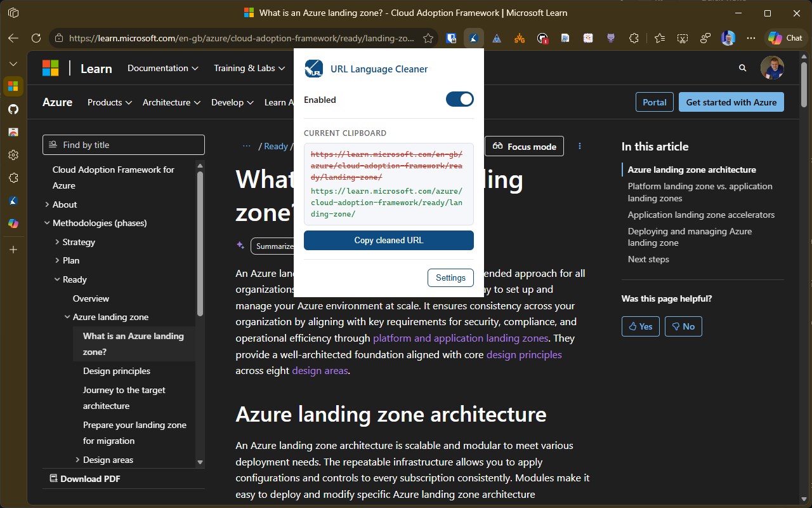The height and width of the screenshot is (508, 812).
Task: Open the Training & Labs menu
Action: coord(249,68)
